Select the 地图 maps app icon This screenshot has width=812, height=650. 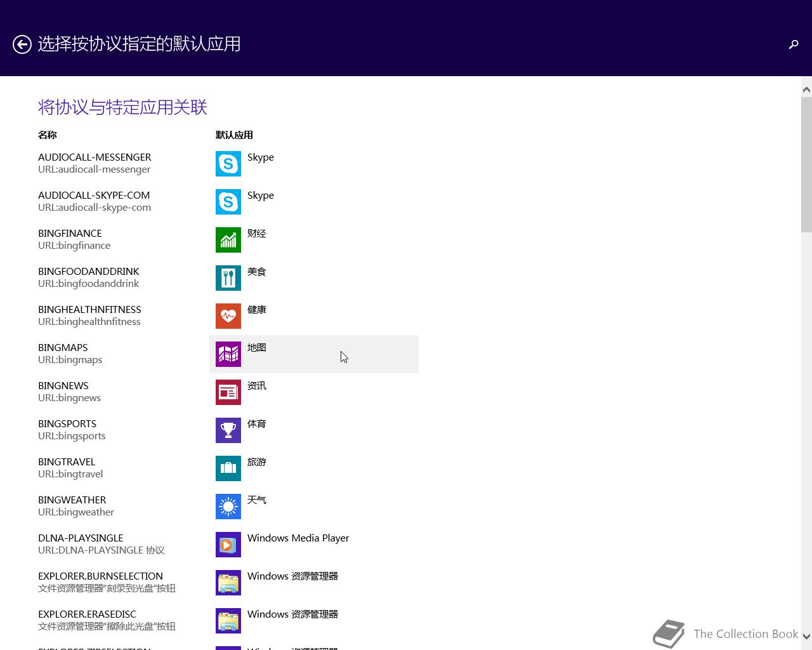228,354
